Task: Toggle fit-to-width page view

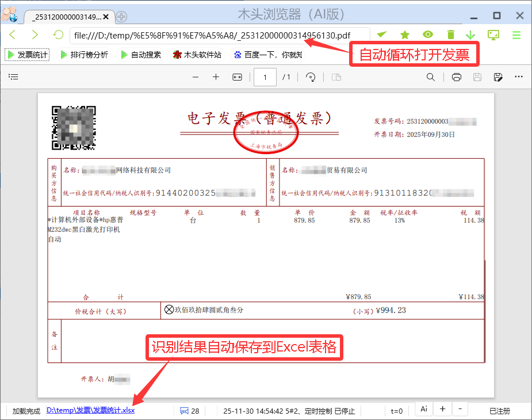Action: pos(237,77)
